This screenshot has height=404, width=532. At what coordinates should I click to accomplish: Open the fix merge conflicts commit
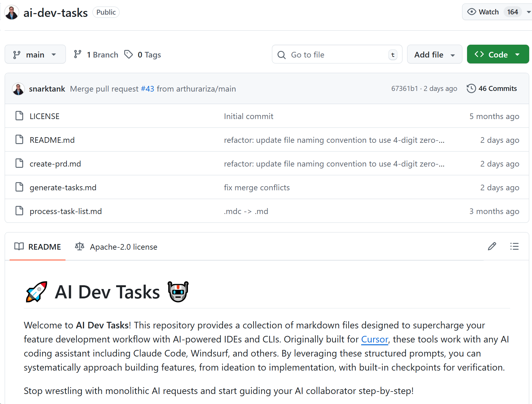257,187
